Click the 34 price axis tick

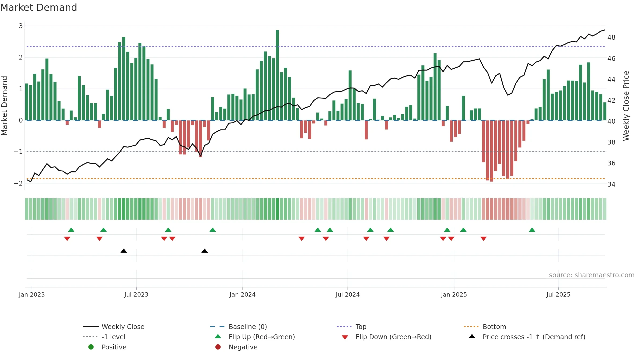click(x=612, y=184)
